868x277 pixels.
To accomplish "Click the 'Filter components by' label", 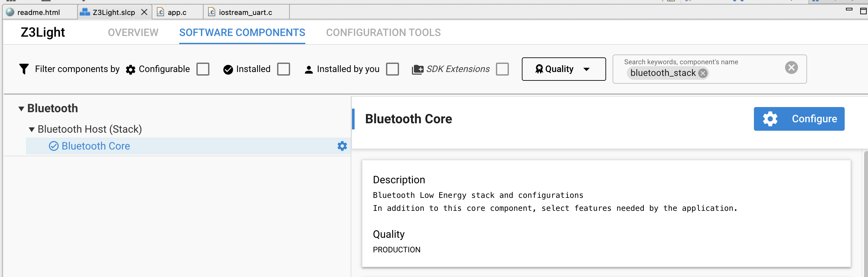I will click(x=77, y=69).
